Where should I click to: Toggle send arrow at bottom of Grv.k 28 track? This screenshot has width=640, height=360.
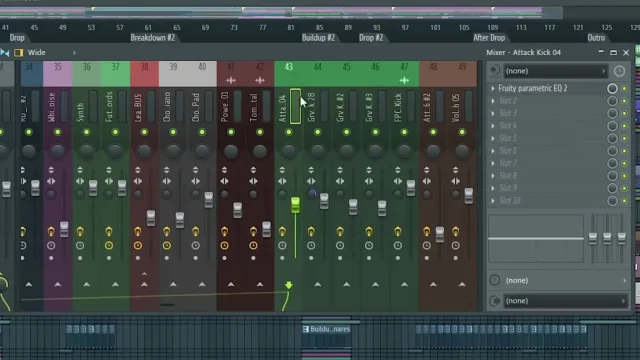point(318,284)
